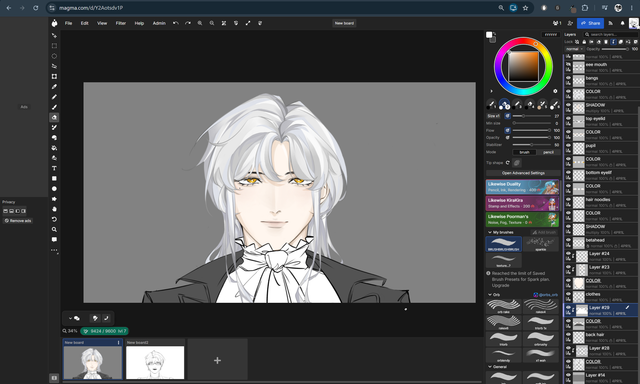
Task: Select the comment tool in left toolbar
Action: tap(54, 240)
